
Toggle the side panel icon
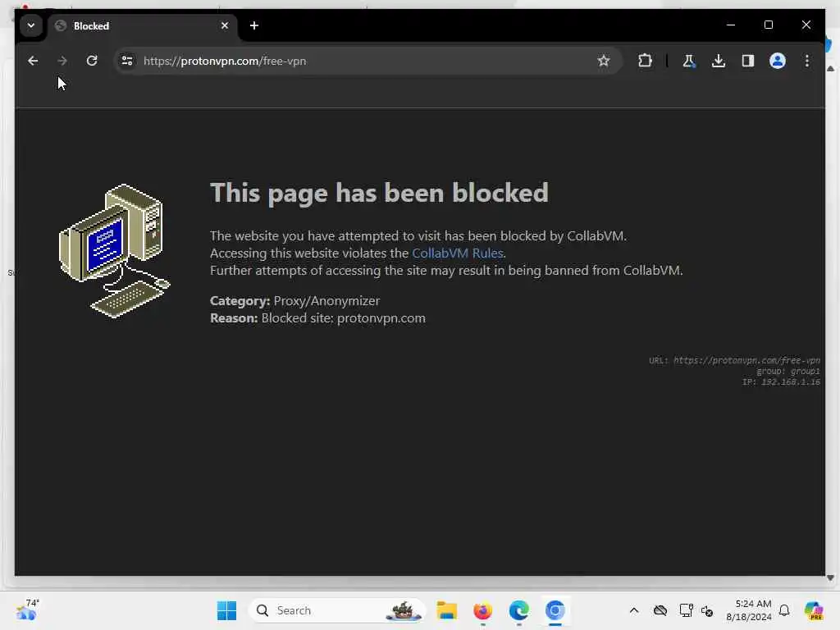pos(748,61)
